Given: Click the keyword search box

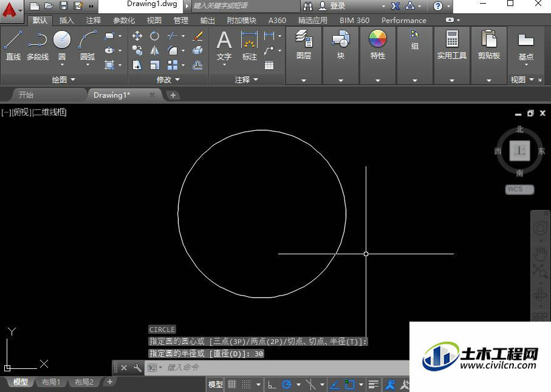Looking at the screenshot, I should click(x=246, y=5).
